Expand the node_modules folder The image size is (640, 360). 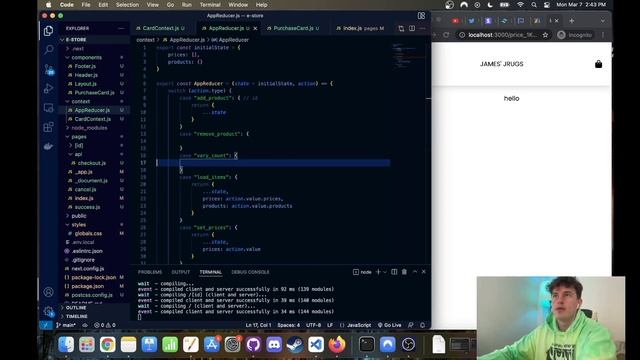click(x=89, y=128)
